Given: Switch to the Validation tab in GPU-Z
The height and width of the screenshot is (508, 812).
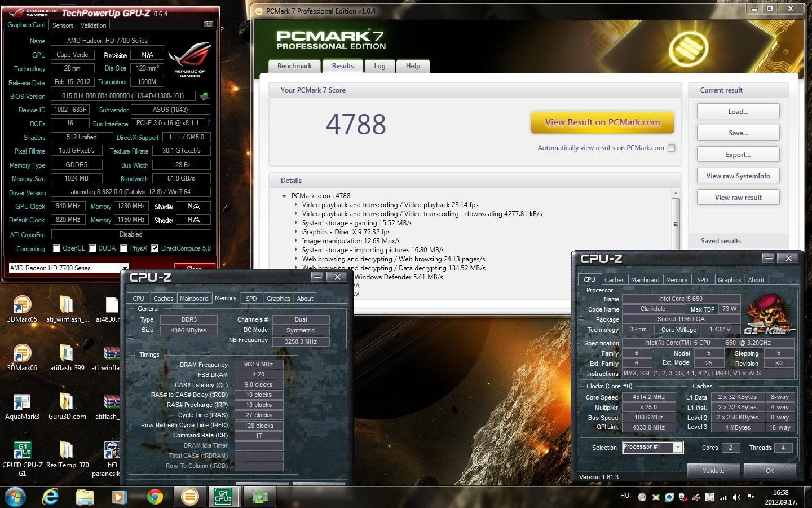Looking at the screenshot, I should pos(93,25).
